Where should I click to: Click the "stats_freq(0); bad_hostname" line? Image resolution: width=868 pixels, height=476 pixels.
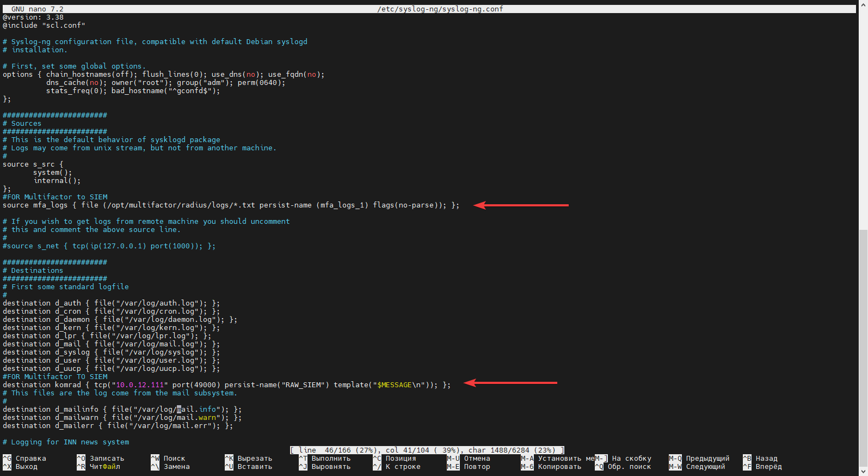[133, 91]
